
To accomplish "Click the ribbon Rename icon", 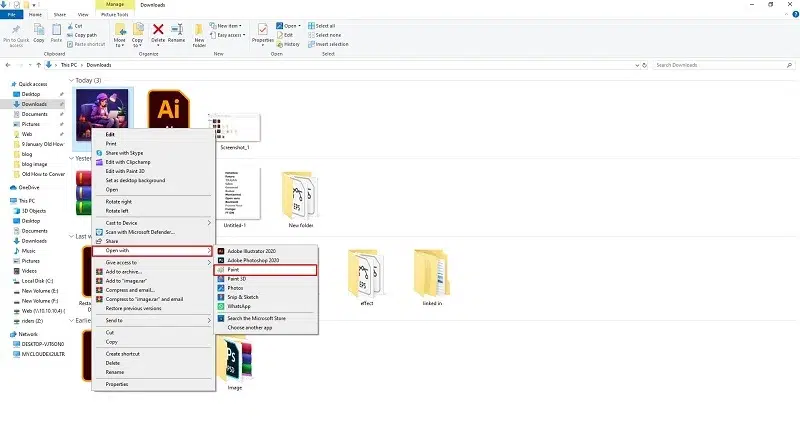I will 177,30.
